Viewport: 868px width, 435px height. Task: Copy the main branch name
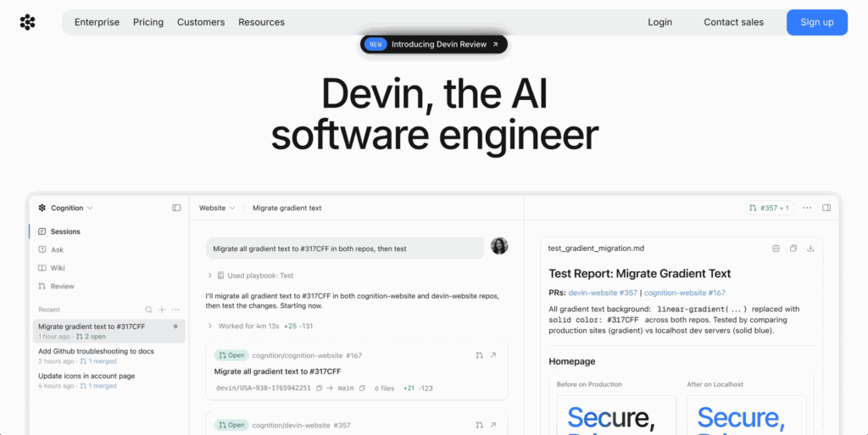pos(362,388)
